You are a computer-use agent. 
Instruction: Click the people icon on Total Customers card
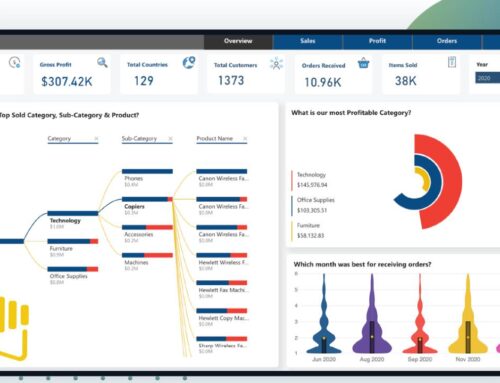(276, 63)
